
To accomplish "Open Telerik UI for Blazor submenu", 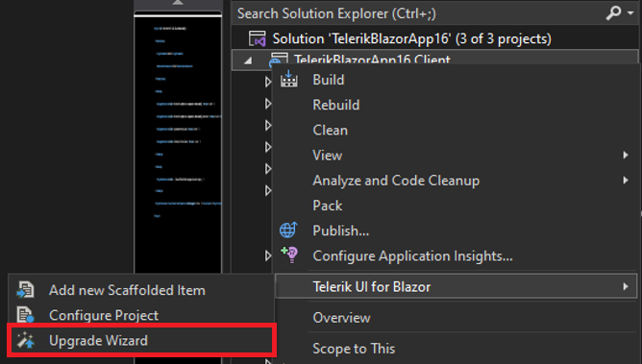I will click(x=457, y=286).
